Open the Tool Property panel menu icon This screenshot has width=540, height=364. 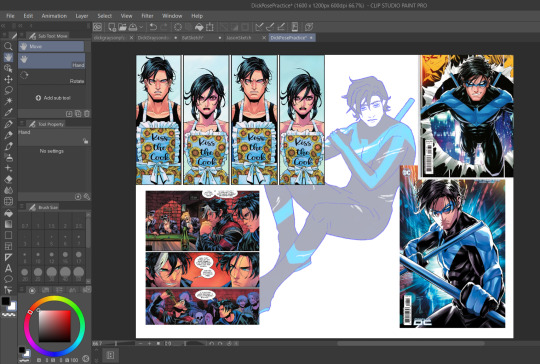coord(21,124)
